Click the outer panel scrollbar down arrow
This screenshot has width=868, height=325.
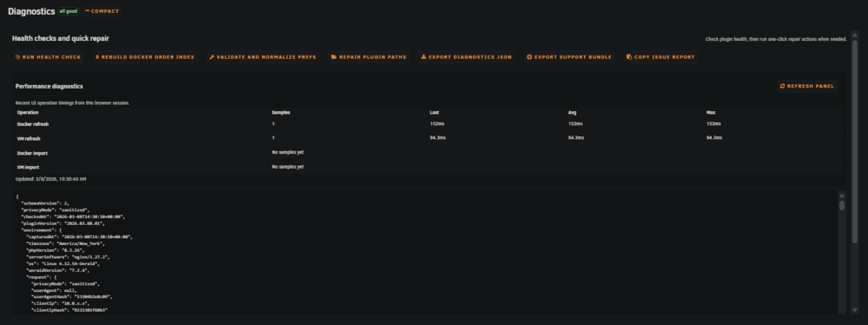[x=855, y=310]
